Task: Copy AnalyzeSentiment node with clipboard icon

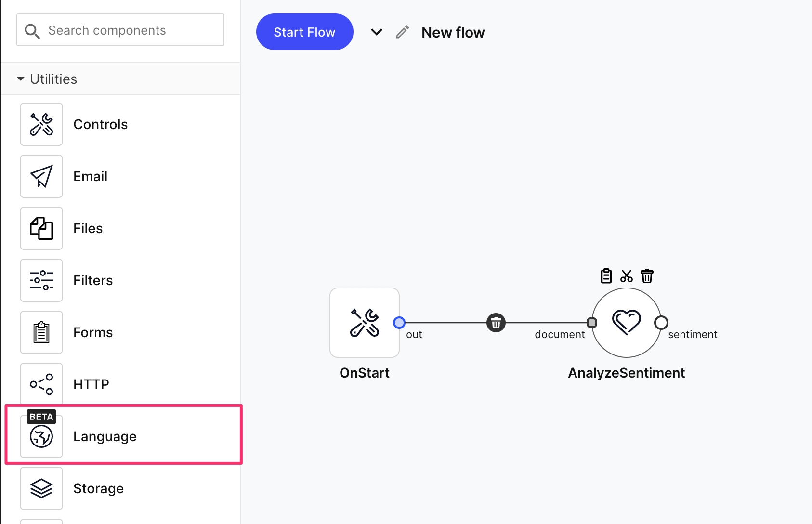Action: point(606,276)
